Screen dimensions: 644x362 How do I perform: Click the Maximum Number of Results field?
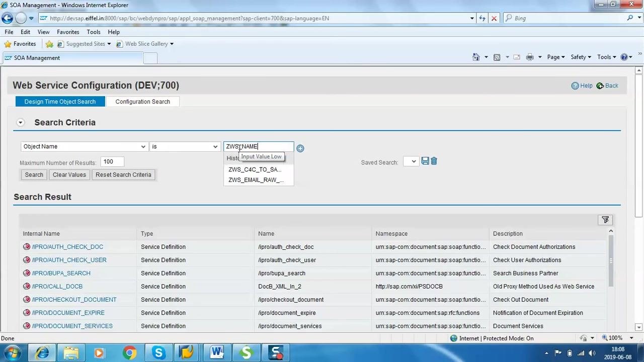click(112, 162)
